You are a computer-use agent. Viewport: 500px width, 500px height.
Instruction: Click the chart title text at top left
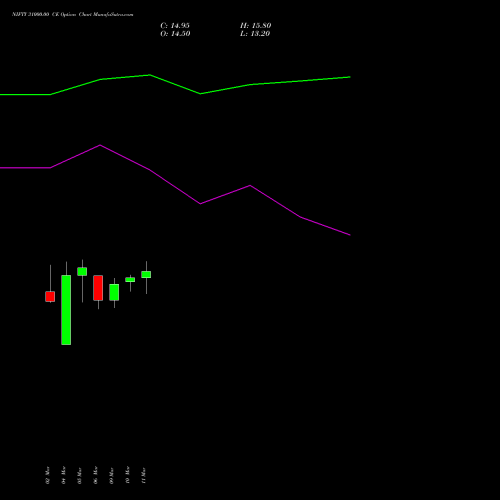pyautogui.click(x=73, y=15)
